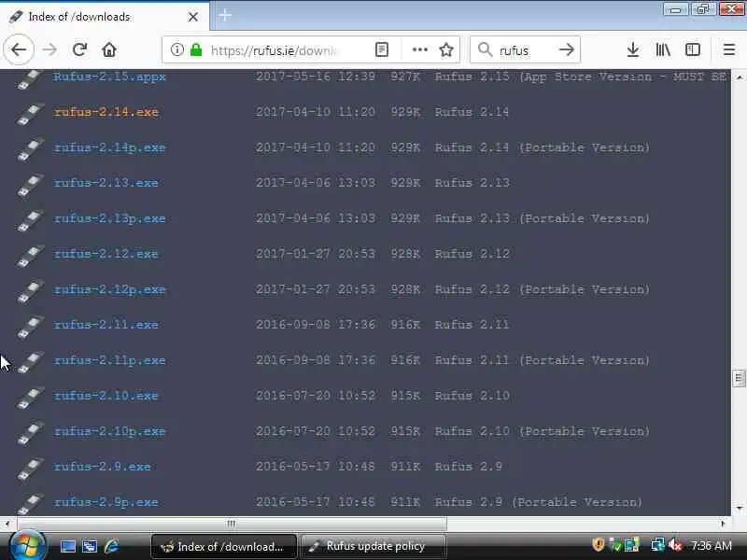Download rufus-2.10.exe
The image size is (747, 560).
106,396
